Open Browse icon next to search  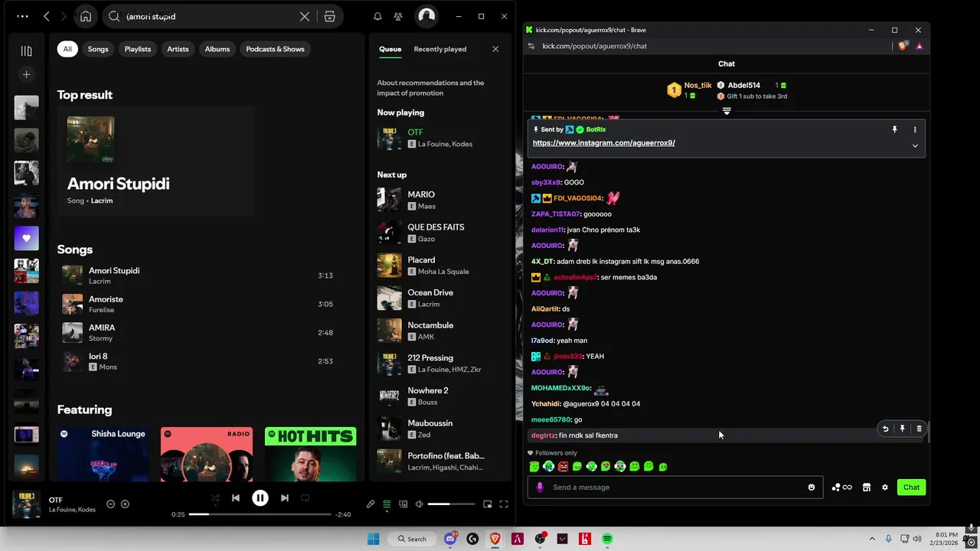tap(329, 16)
